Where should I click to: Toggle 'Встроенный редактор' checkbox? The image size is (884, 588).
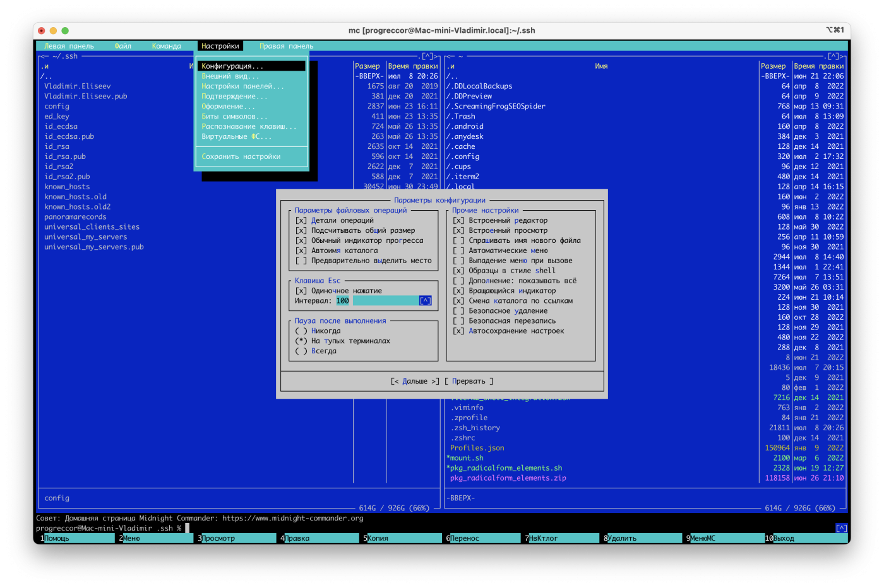click(x=458, y=220)
